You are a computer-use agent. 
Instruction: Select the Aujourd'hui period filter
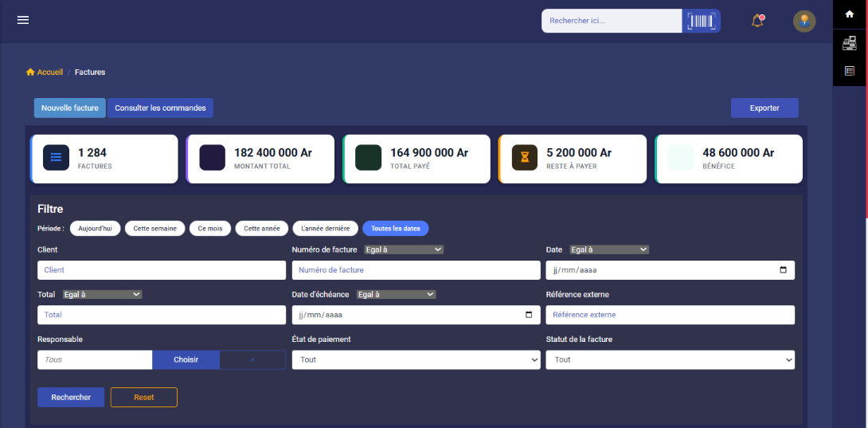coord(96,229)
